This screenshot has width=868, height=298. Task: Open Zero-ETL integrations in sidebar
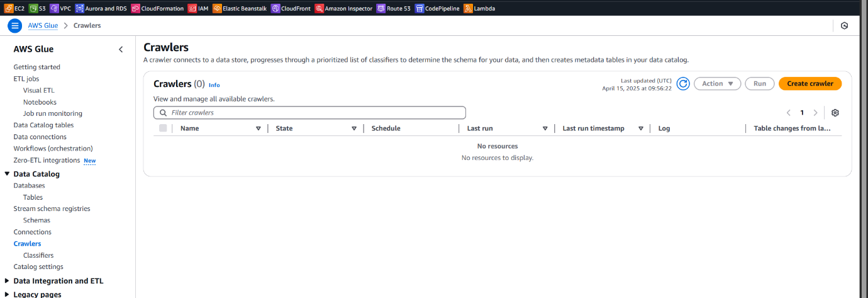tap(47, 160)
